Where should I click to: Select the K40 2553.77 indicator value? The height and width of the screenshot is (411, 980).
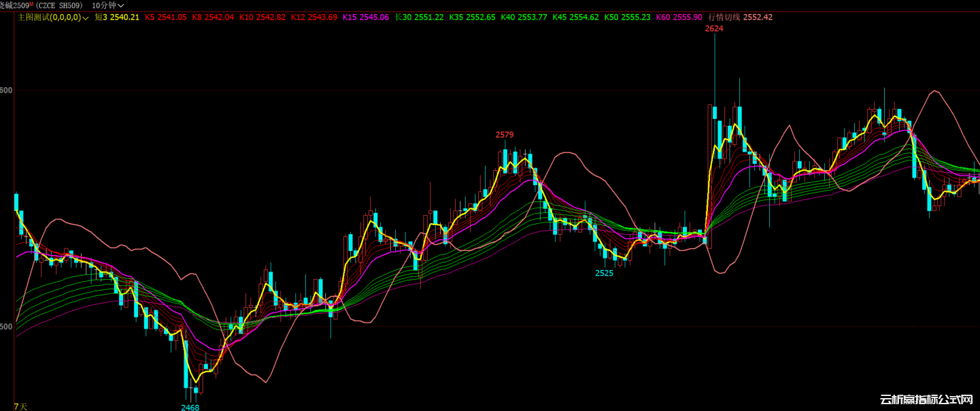[524, 17]
